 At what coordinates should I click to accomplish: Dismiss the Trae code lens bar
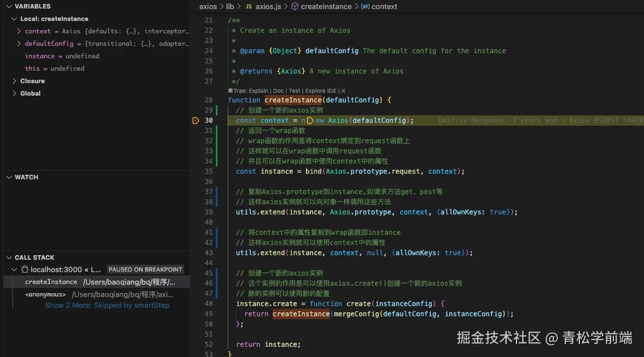[x=343, y=91]
